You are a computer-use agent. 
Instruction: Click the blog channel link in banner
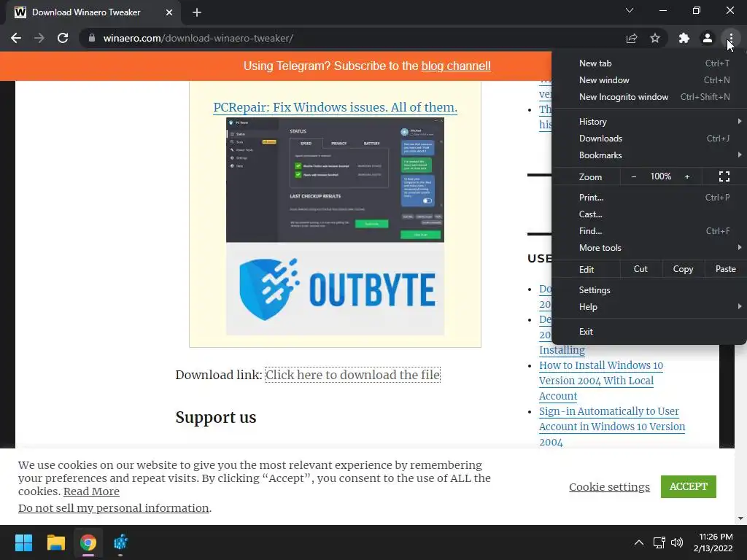tap(456, 66)
